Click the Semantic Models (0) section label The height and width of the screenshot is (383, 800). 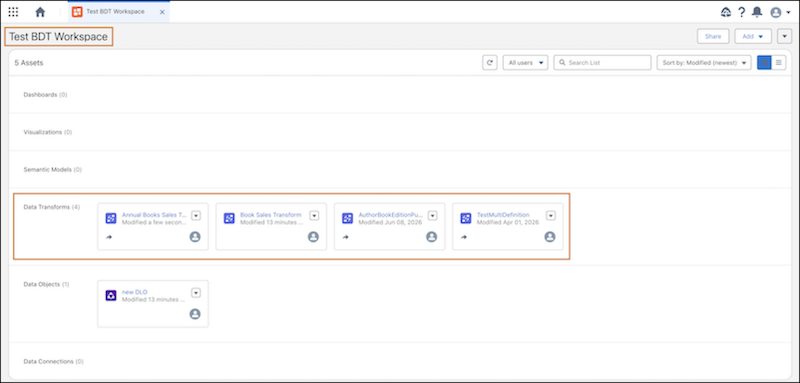[53, 169]
